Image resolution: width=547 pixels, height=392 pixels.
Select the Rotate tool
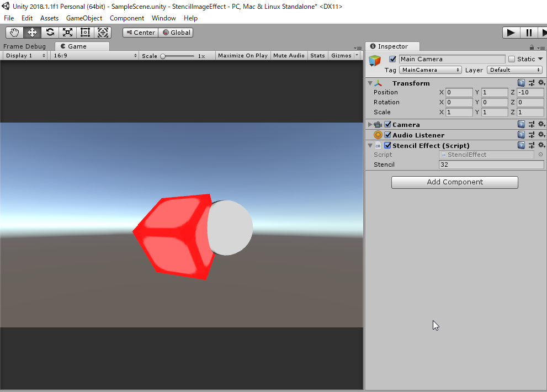tap(49, 32)
